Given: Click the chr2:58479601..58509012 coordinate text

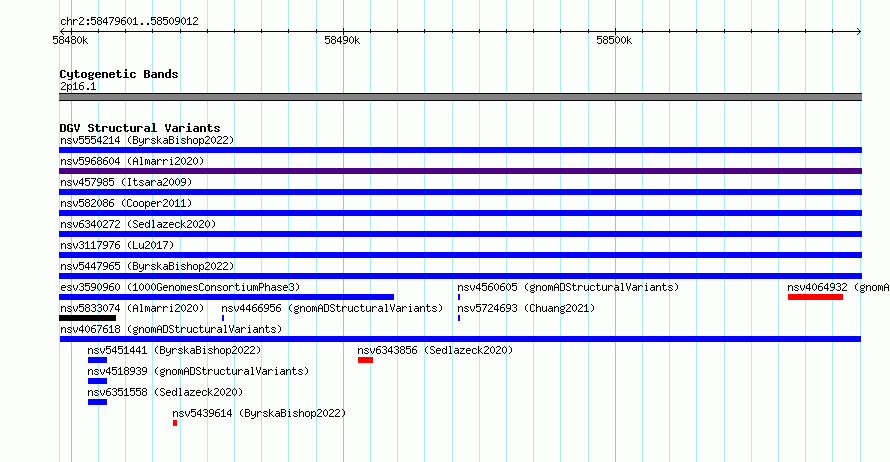Looking at the screenshot, I should (129, 21).
